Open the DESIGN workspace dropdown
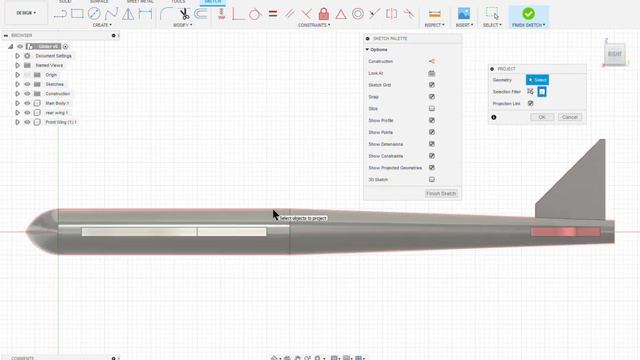Viewport: 640px width, 360px height. (26, 13)
